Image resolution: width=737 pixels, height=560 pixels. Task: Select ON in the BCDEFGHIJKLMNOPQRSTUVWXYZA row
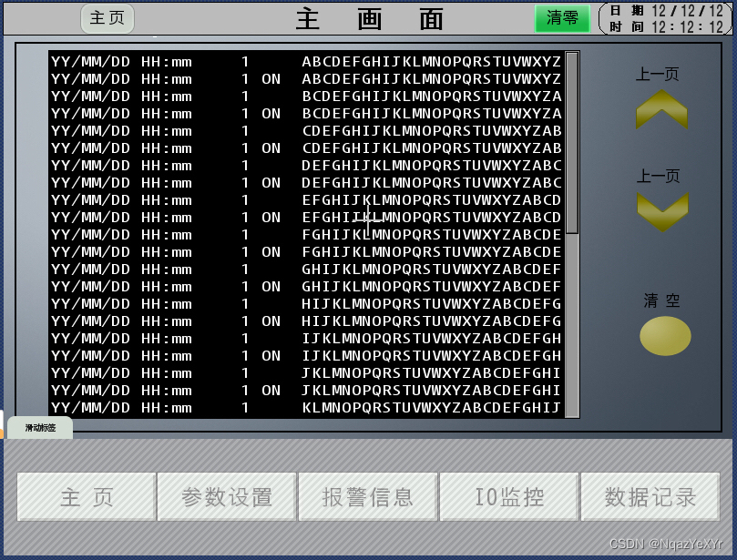pos(271,114)
